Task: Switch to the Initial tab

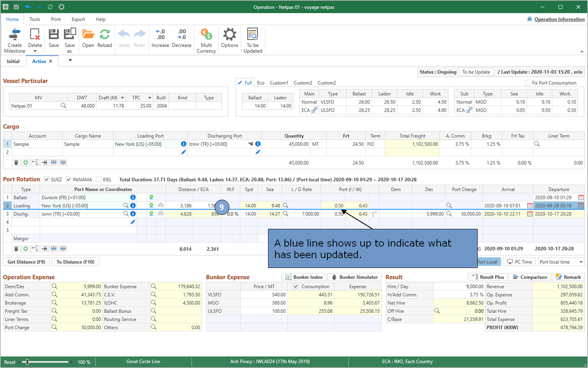Action: (13, 61)
